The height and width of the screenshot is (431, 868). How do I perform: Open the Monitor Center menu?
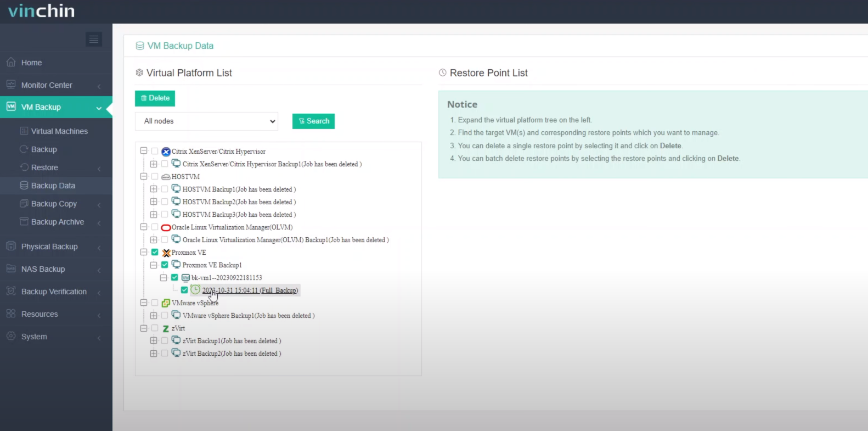(56, 85)
